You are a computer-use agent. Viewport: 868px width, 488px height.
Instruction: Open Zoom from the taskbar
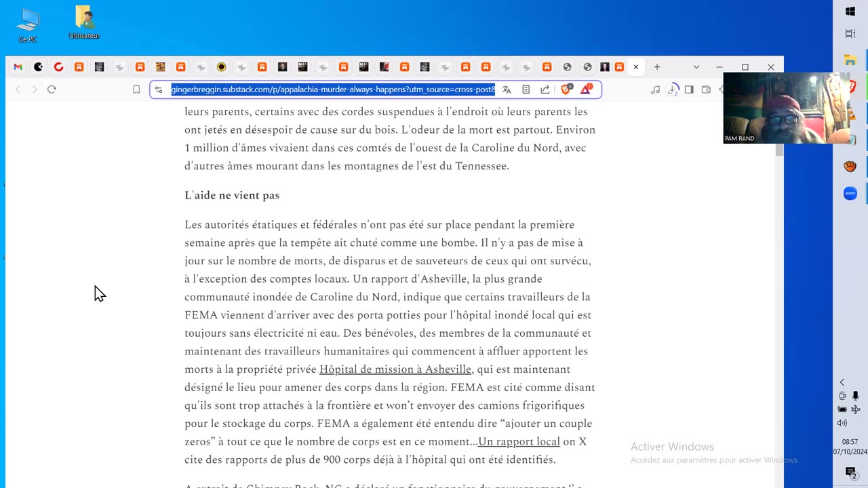850,194
